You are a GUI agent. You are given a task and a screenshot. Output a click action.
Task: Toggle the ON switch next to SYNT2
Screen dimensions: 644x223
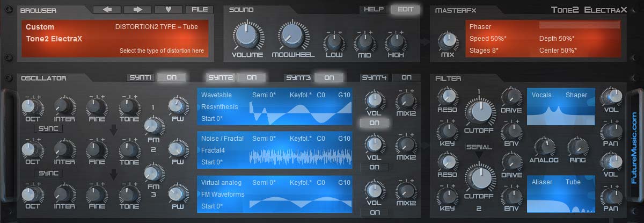(x=251, y=78)
